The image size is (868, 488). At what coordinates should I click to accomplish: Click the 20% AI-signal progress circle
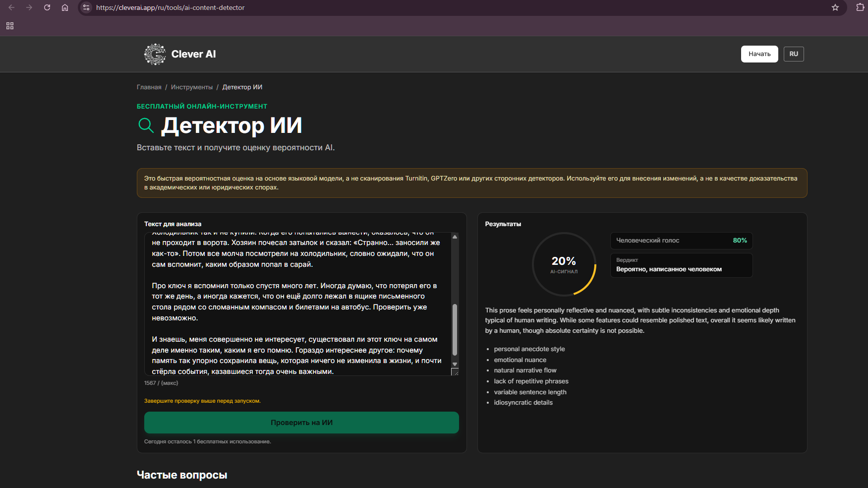click(x=564, y=264)
